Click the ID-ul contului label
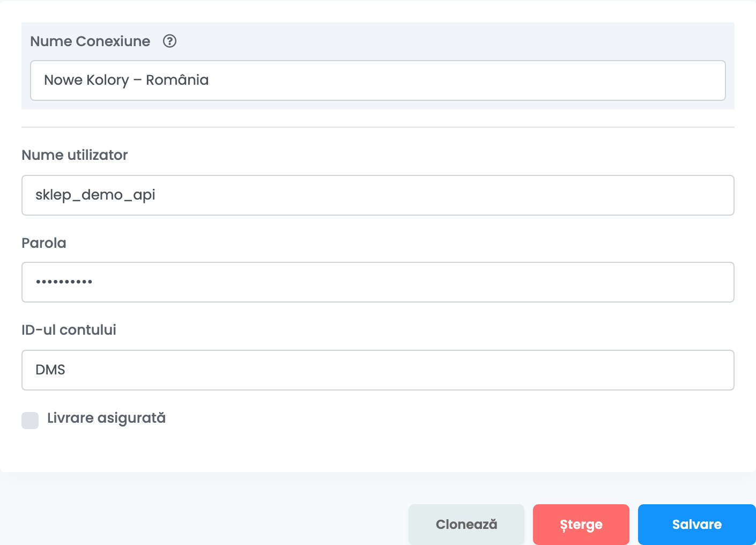 pos(69,330)
